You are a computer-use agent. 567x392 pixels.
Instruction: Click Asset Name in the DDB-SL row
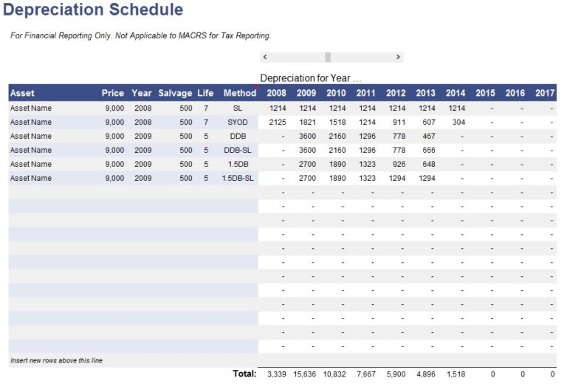[31, 150]
